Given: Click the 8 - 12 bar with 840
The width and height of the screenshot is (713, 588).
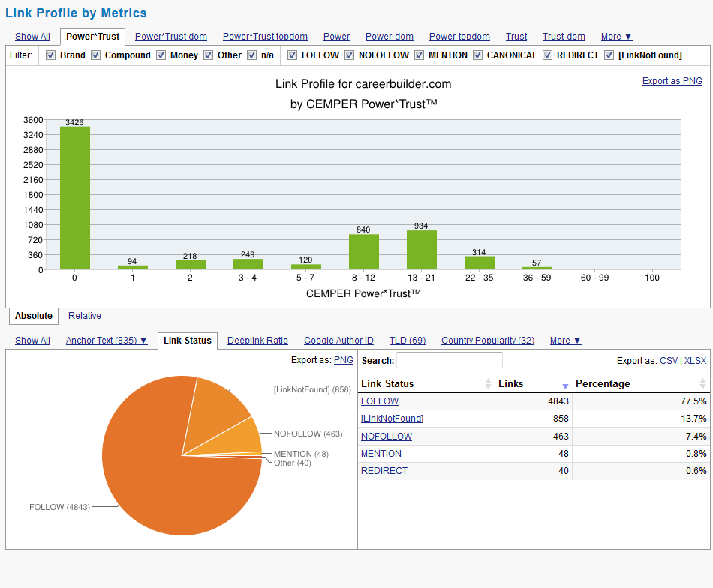Looking at the screenshot, I should click(364, 252).
